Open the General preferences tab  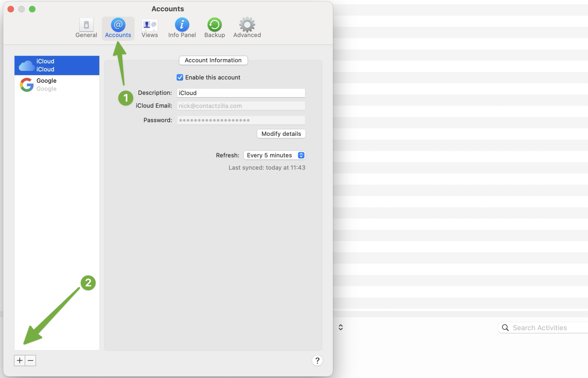tap(86, 28)
